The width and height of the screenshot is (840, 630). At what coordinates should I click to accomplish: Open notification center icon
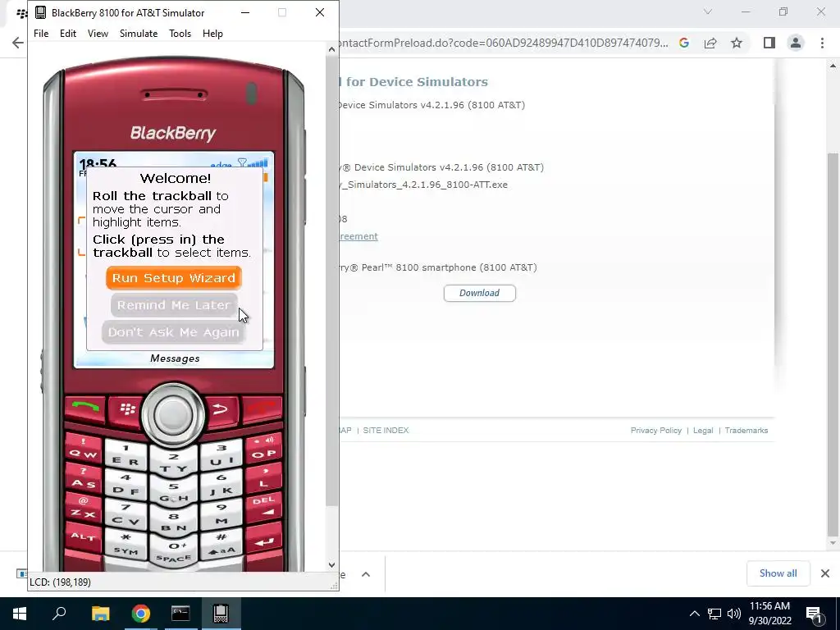[x=814, y=614]
